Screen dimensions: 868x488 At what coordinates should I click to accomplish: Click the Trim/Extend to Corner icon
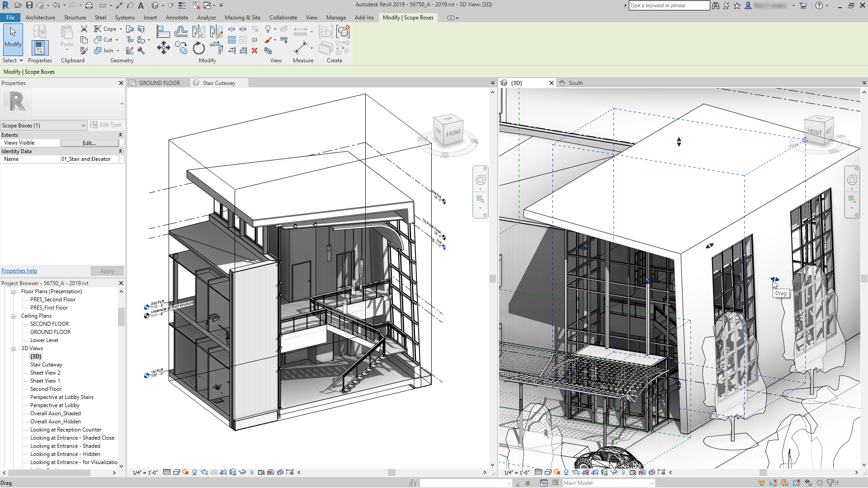(x=217, y=48)
